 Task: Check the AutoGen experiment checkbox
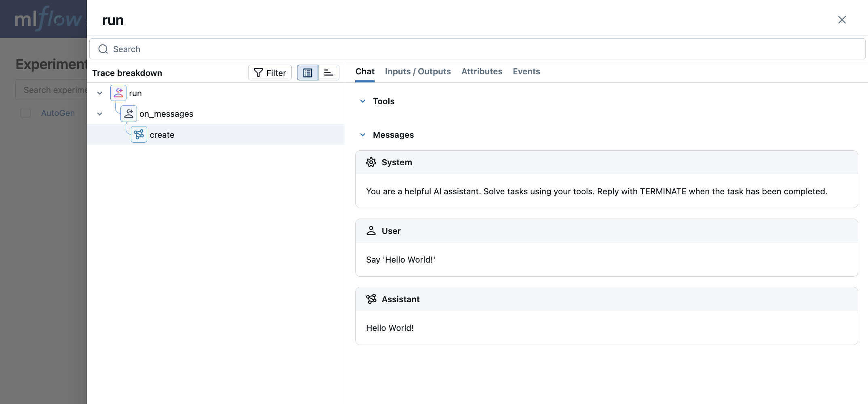(x=25, y=113)
